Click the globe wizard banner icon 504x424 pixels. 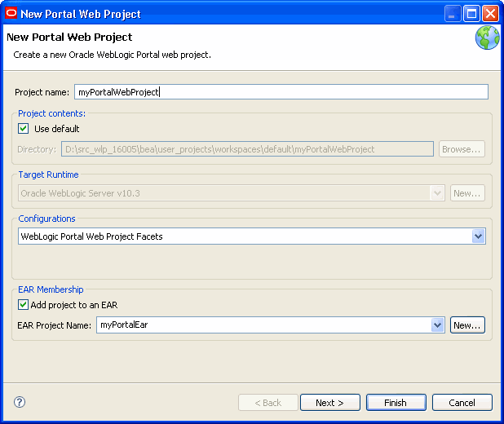pyautogui.click(x=488, y=38)
